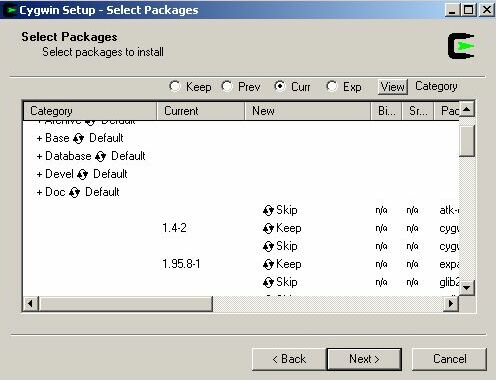Toggle the Keep icon for version 1.95.8-1
This screenshot has width=496, height=380.
click(268, 264)
